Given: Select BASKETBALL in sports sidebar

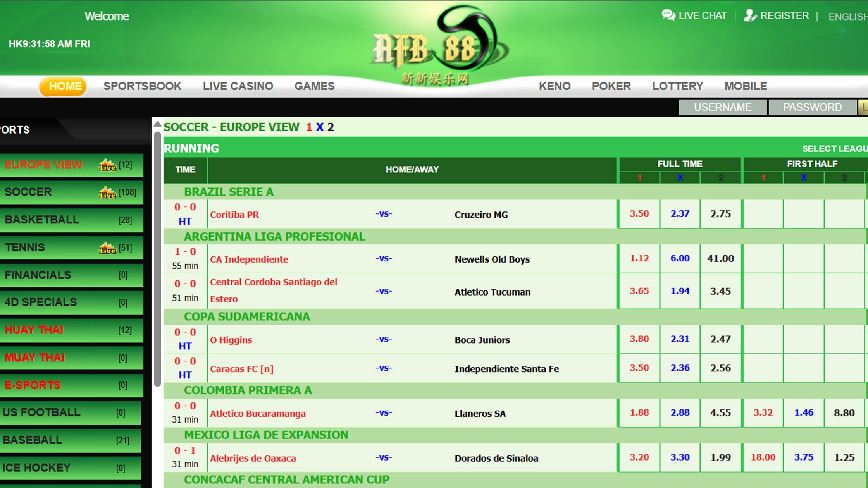Looking at the screenshot, I should click(x=71, y=220).
